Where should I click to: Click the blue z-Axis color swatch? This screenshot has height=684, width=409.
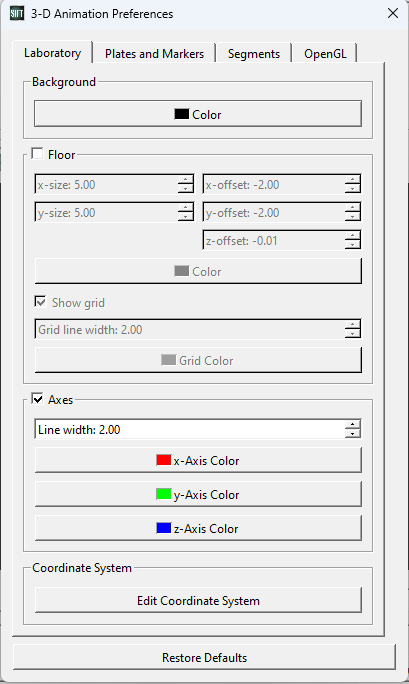(164, 528)
